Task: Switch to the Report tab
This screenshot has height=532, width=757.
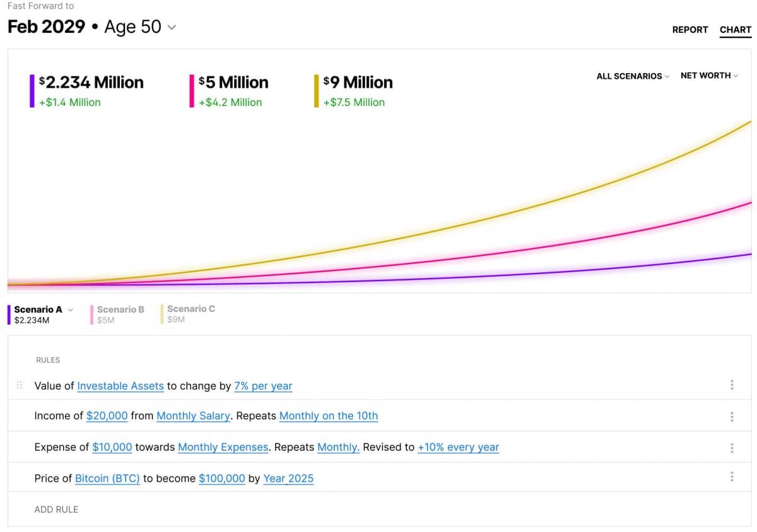Action: pyautogui.click(x=690, y=30)
